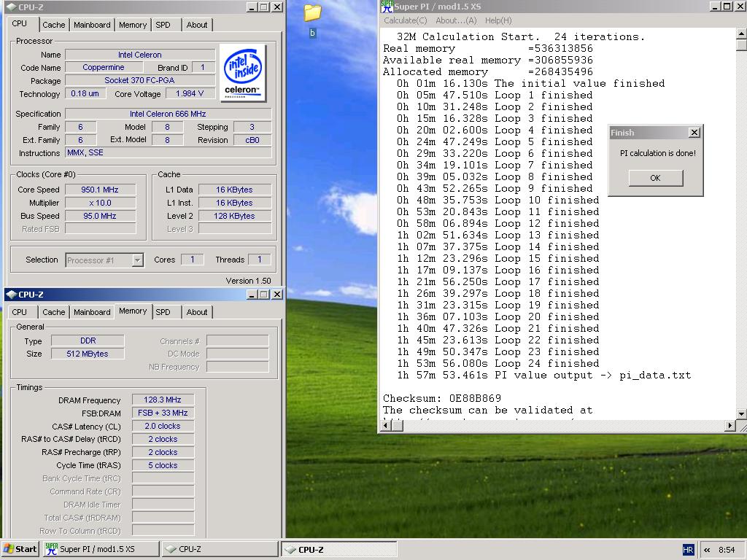
Task: Switch to About tab in top CPU-Z
Action: (197, 25)
